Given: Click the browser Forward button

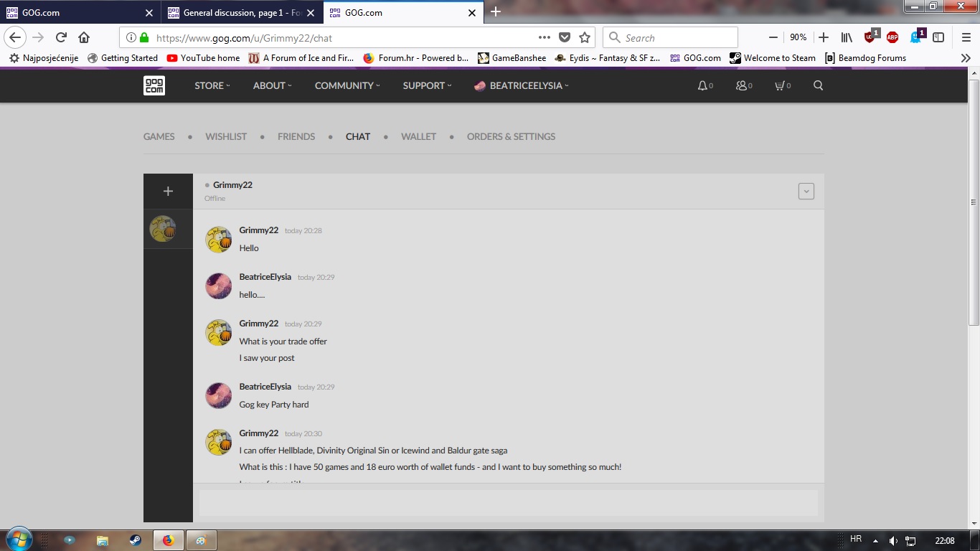Looking at the screenshot, I should [x=38, y=37].
